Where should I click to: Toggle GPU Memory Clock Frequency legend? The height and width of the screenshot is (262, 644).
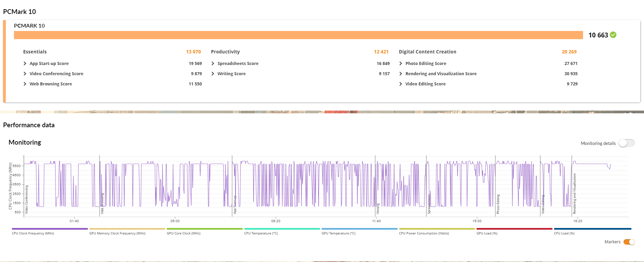[x=127, y=231]
